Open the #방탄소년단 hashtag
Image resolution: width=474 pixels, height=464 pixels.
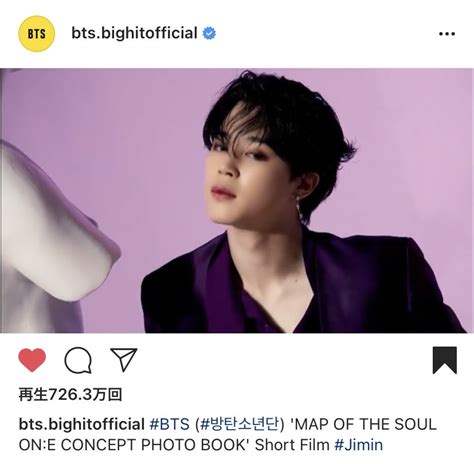tap(239, 424)
